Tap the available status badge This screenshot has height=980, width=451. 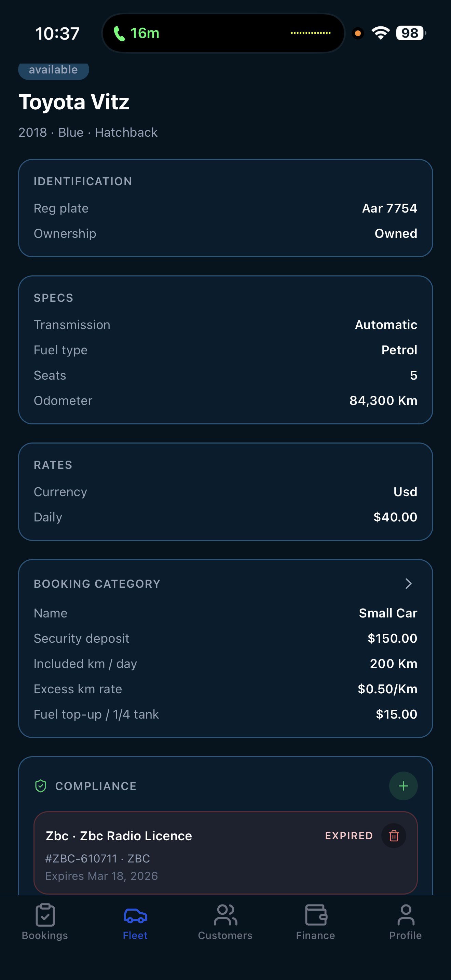[54, 70]
